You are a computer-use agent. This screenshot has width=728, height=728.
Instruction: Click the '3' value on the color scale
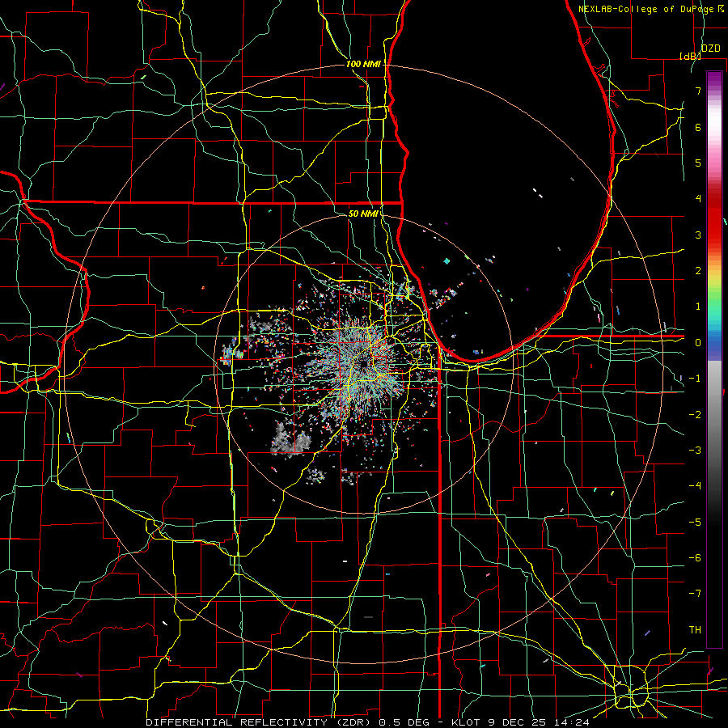pyautogui.click(x=698, y=235)
